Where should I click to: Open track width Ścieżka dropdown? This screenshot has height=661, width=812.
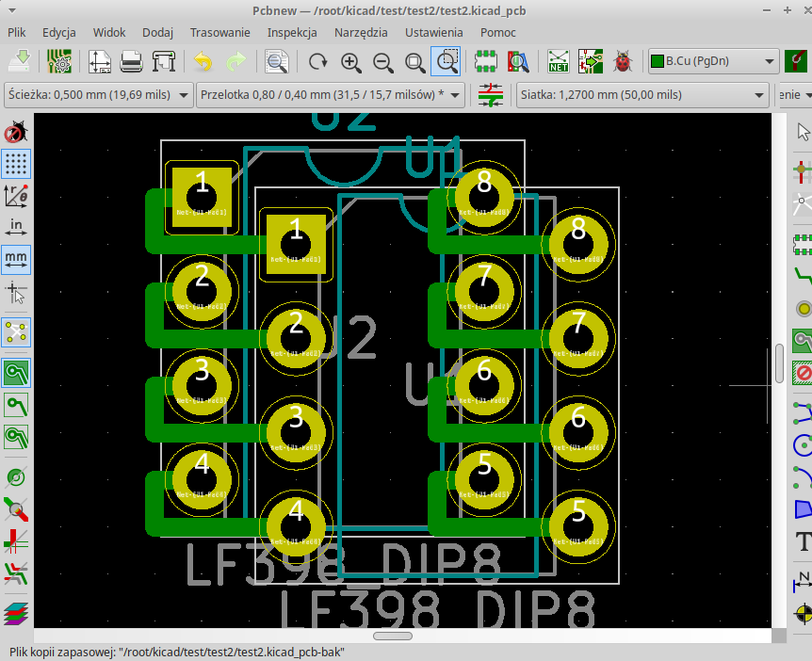point(98,95)
